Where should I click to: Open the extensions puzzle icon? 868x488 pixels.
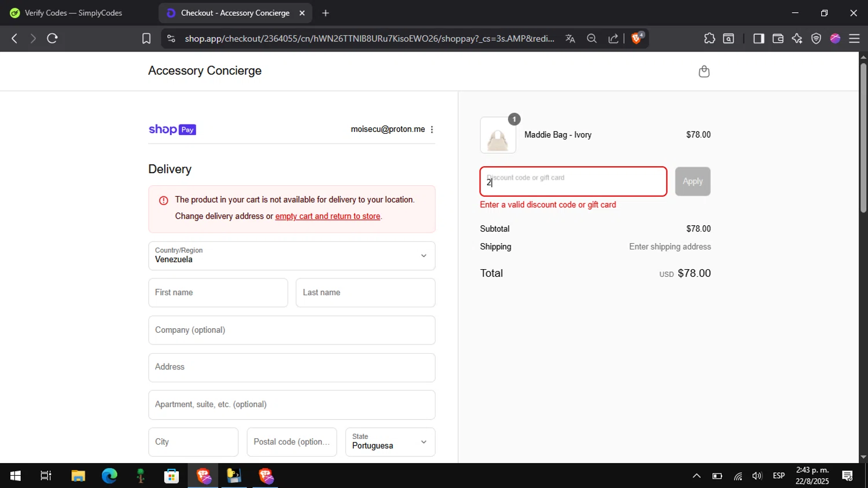709,38
